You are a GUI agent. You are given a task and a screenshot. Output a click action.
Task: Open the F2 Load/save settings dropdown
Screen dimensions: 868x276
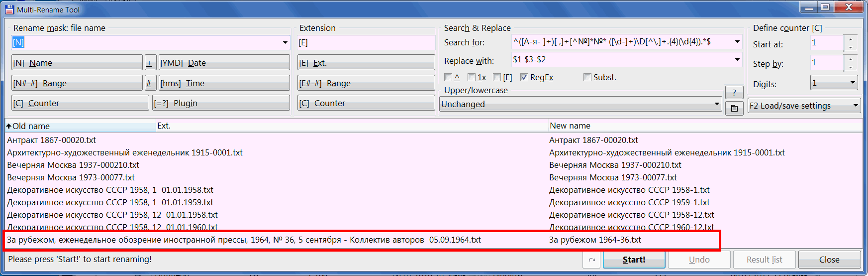coord(856,106)
